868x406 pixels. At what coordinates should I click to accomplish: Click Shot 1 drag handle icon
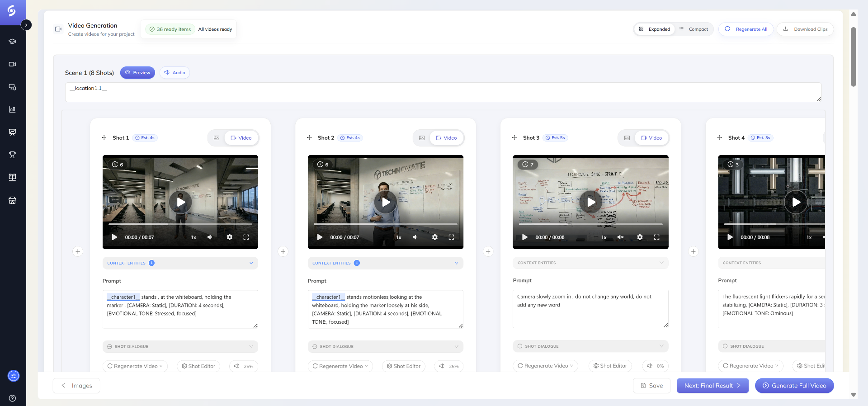104,137
